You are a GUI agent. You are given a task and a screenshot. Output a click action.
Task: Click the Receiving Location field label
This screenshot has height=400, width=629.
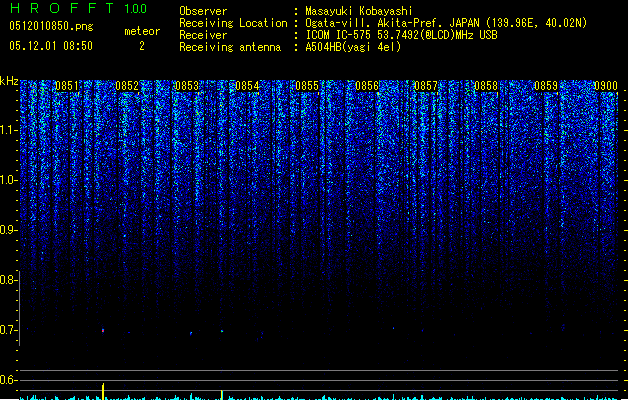[233, 23]
